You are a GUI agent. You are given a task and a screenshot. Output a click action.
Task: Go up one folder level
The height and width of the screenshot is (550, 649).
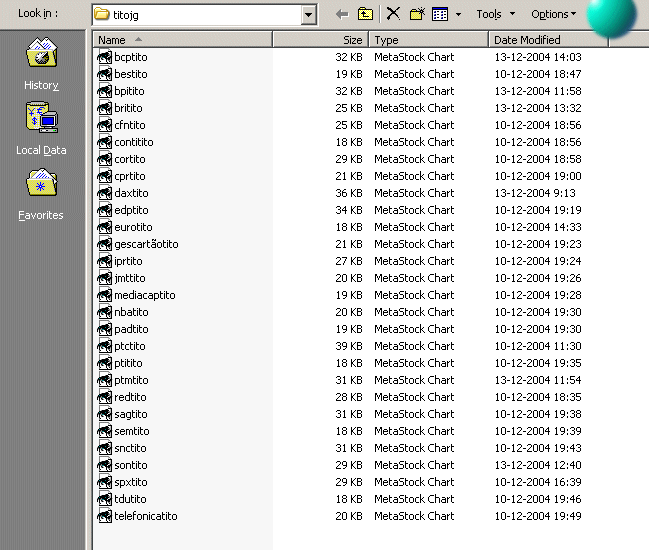(366, 14)
